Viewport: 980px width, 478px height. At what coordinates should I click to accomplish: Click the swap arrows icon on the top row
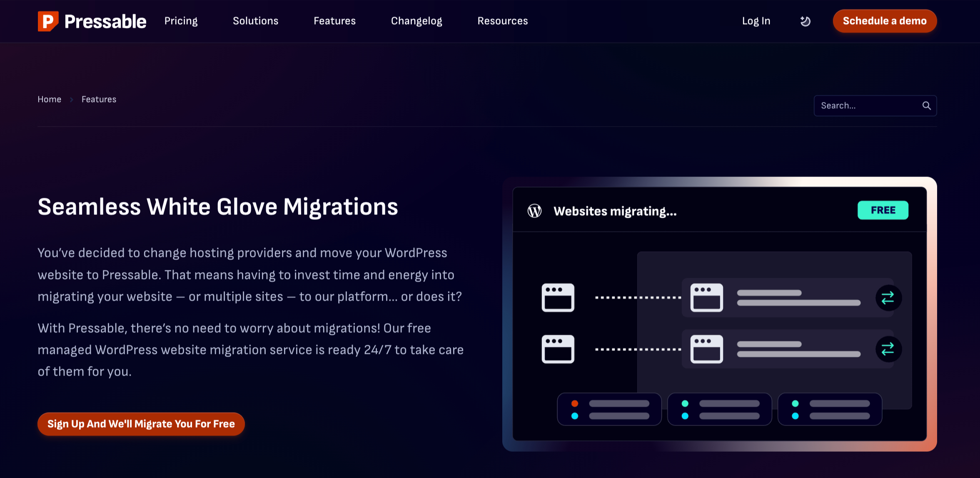[888, 297]
